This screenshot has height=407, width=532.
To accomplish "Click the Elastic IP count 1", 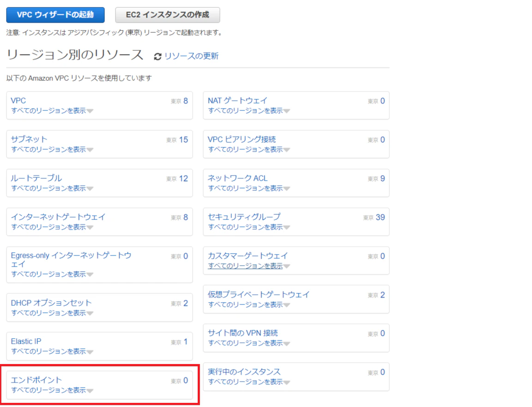I will coord(186,341).
